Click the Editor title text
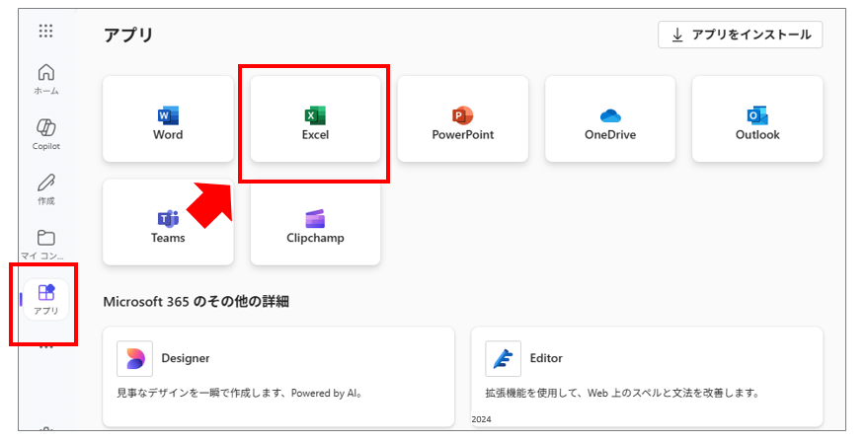The image size is (868, 442). click(546, 358)
